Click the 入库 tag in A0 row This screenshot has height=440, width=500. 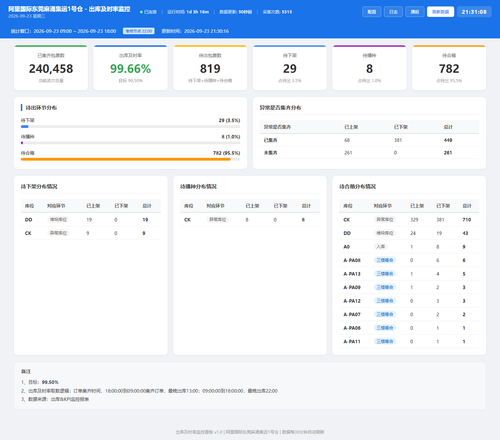(381, 247)
